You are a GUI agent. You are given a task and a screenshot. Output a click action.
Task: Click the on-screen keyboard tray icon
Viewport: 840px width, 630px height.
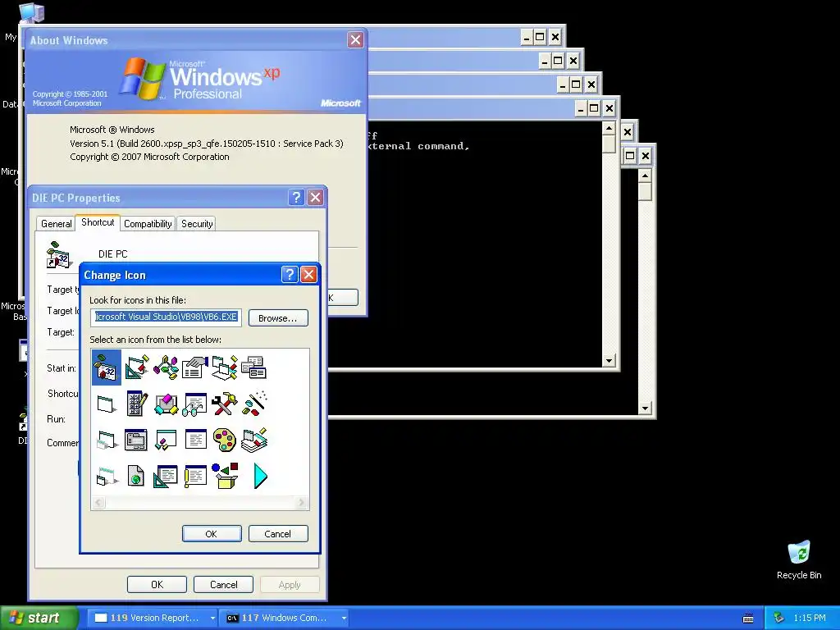click(x=748, y=619)
